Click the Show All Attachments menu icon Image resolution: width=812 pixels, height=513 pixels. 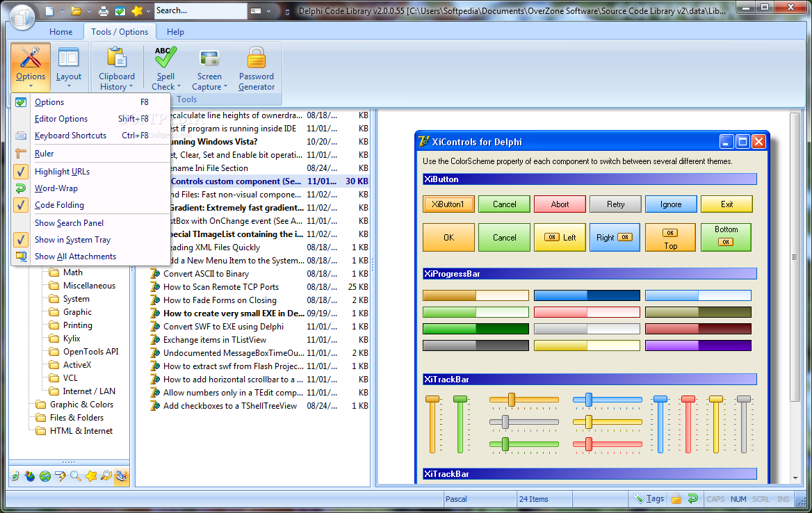(x=21, y=256)
